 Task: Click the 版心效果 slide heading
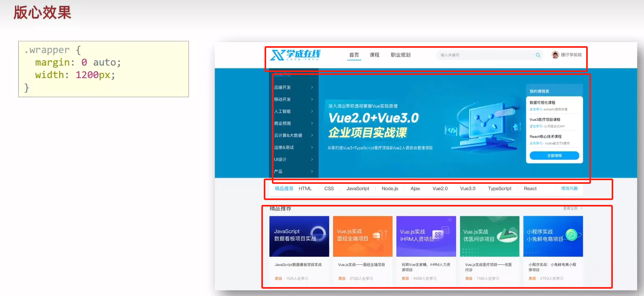42,13
